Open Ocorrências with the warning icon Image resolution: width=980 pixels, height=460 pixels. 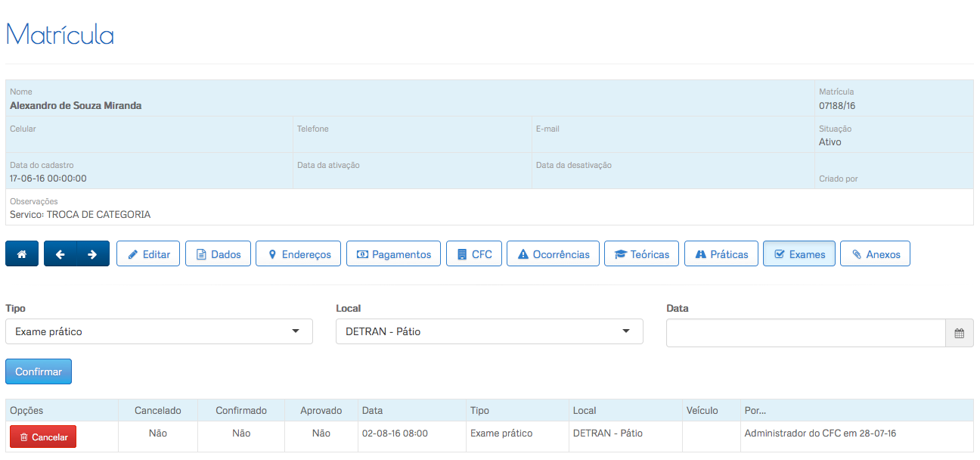coord(553,254)
